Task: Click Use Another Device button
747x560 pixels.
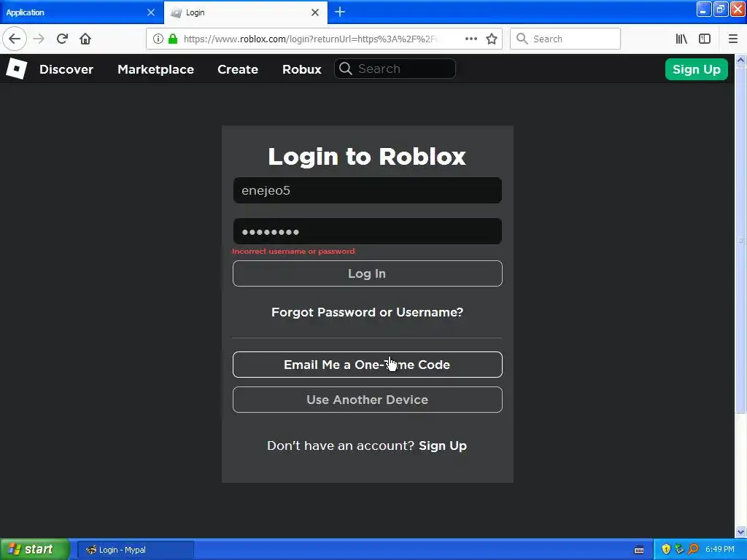Action: (368, 400)
